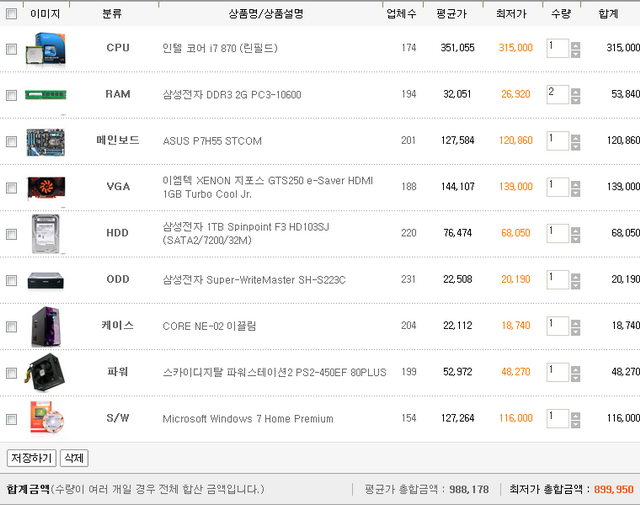Click the 상품명/상품설명 column header
This screenshot has width=640, height=505.
click(x=266, y=14)
